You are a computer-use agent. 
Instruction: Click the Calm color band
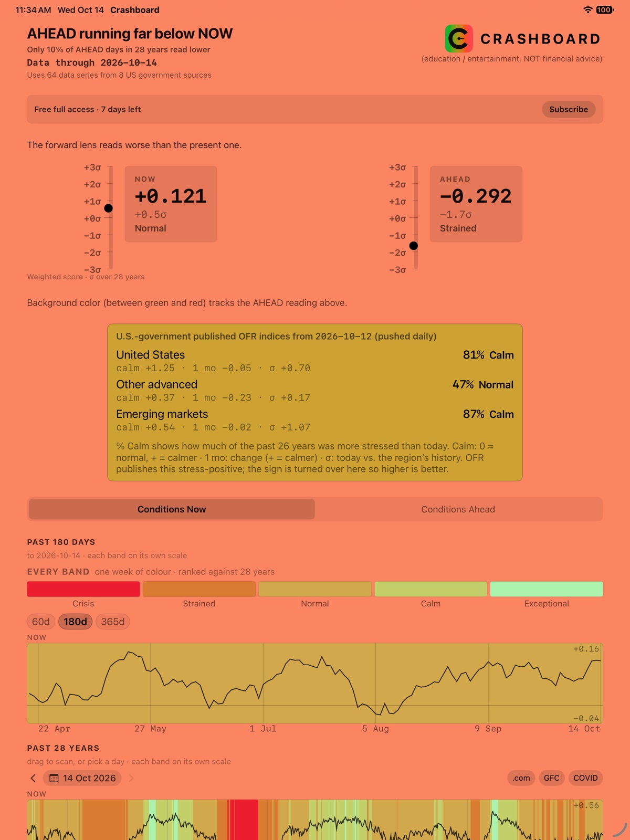430,589
